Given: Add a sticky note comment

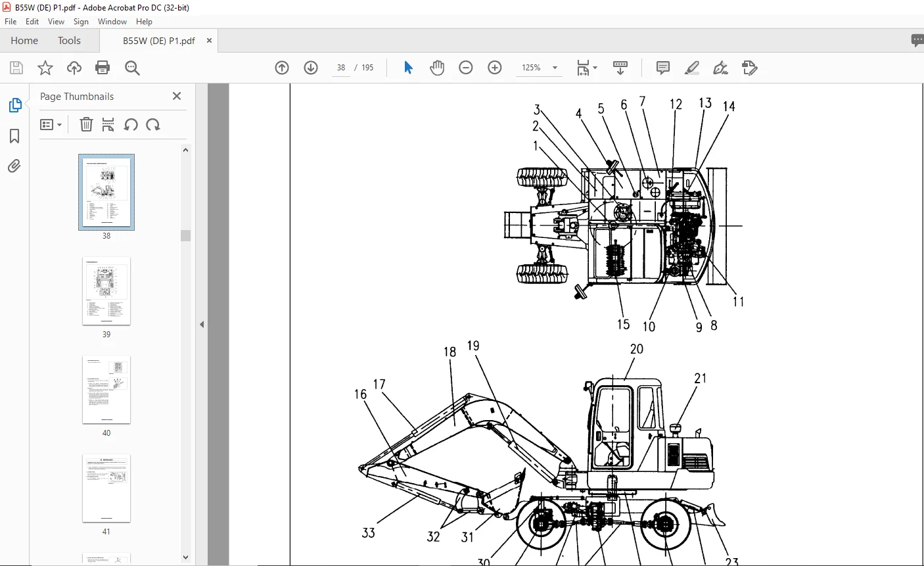Looking at the screenshot, I should pyautogui.click(x=663, y=68).
